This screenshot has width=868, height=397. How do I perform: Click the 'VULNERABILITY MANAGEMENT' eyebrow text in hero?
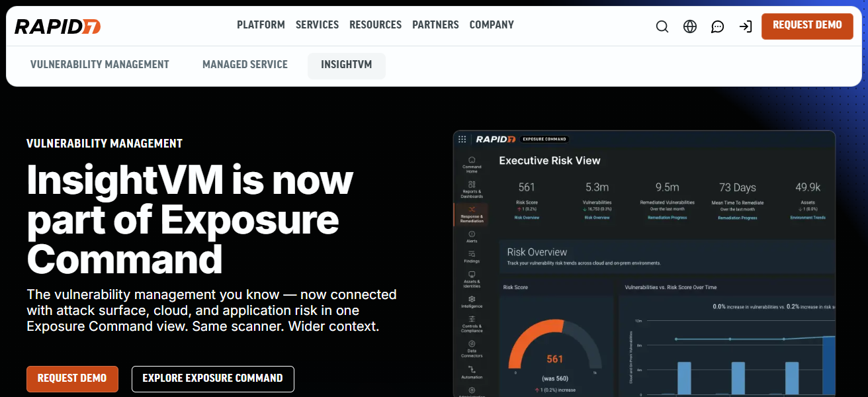(x=105, y=144)
